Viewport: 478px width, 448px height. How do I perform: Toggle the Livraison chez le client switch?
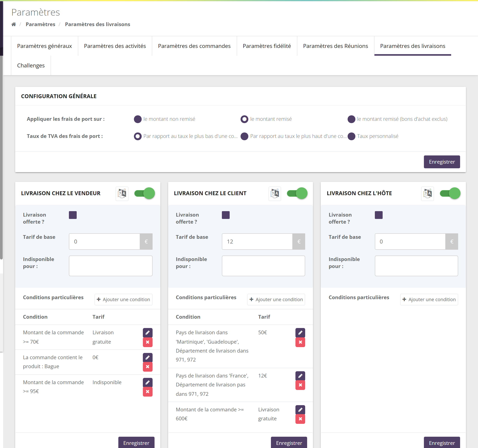point(297,193)
